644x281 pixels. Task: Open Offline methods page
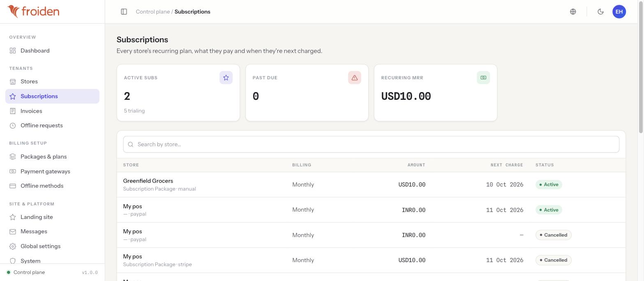(x=52, y=186)
